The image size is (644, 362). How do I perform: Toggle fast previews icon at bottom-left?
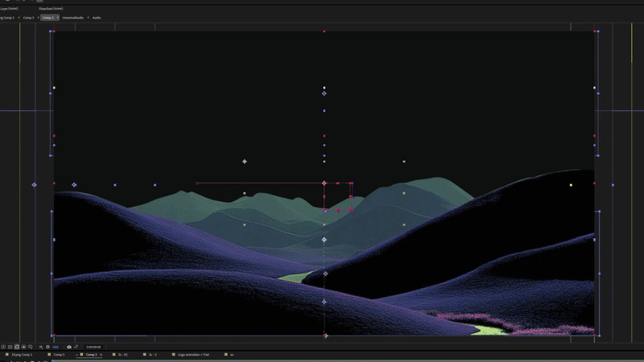tap(3, 347)
